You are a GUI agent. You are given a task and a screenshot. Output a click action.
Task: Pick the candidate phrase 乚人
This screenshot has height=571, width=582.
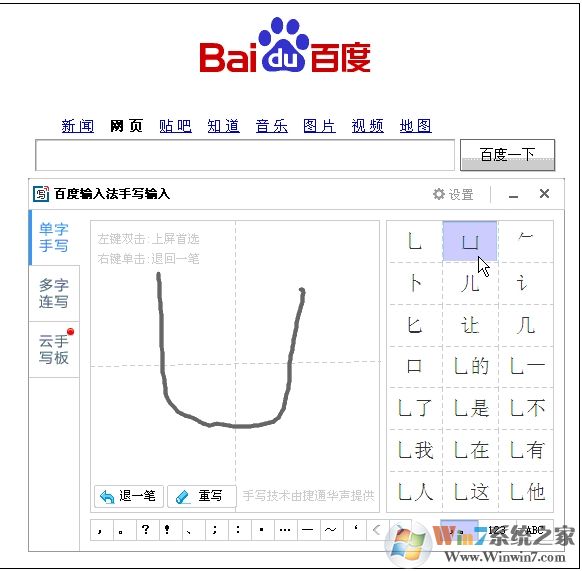point(415,492)
